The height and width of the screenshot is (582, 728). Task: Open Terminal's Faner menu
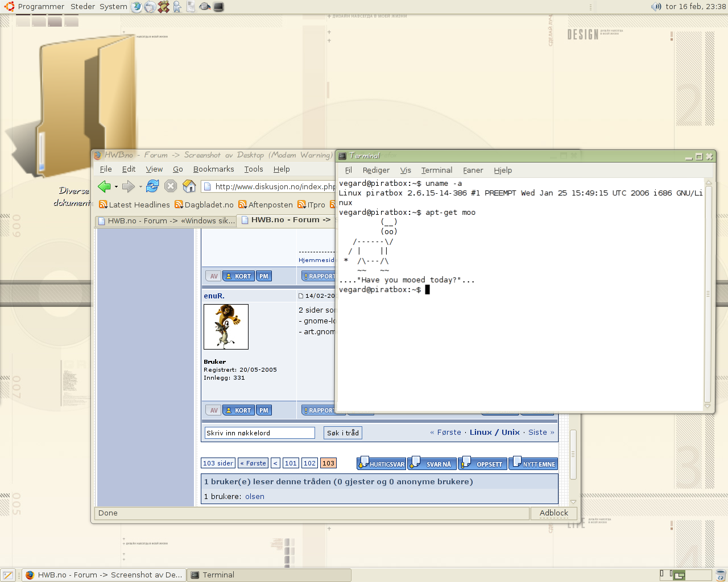(x=473, y=170)
